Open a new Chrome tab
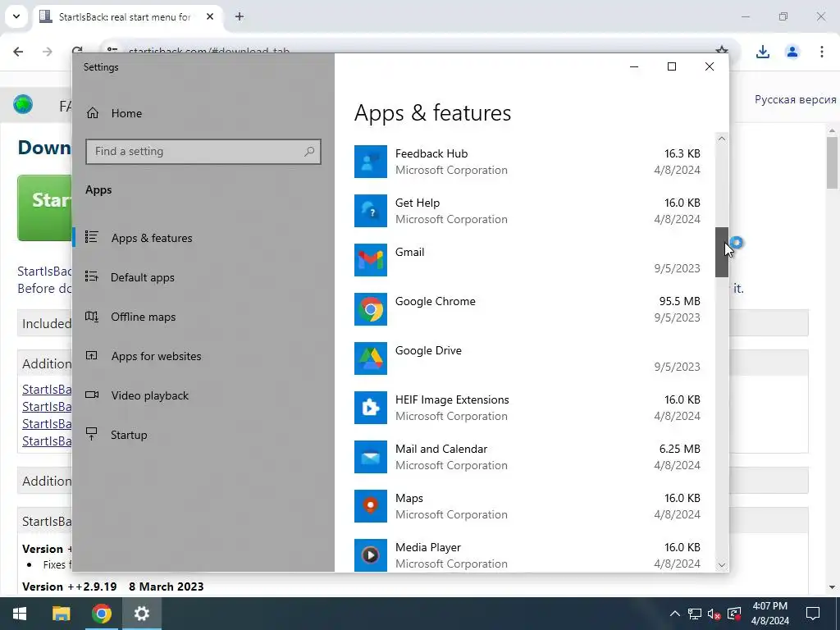This screenshot has width=840, height=630. coord(240,16)
